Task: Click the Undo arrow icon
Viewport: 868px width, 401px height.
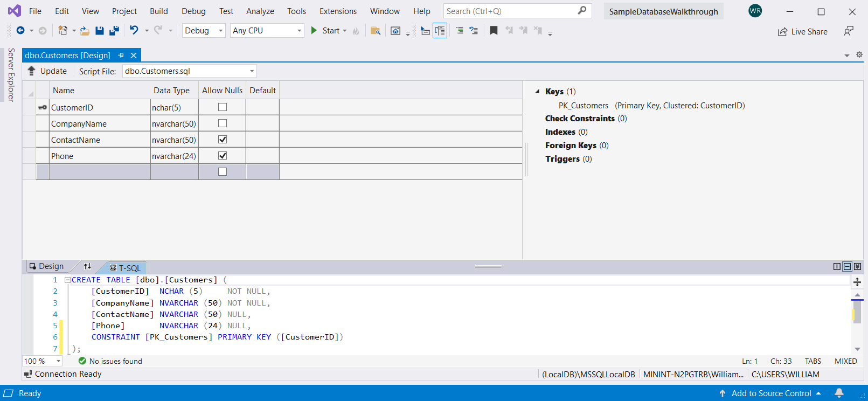Action: [134, 31]
